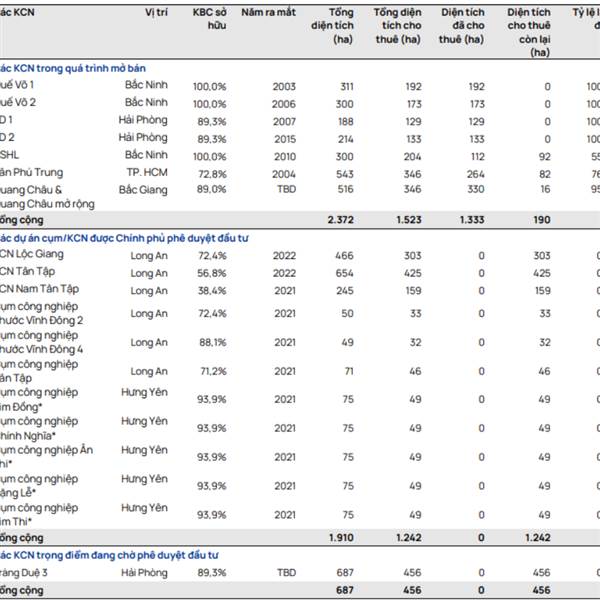Click the "hước Vĩnh Đông 2" row name
This screenshot has height=600, width=600.
click(41, 320)
